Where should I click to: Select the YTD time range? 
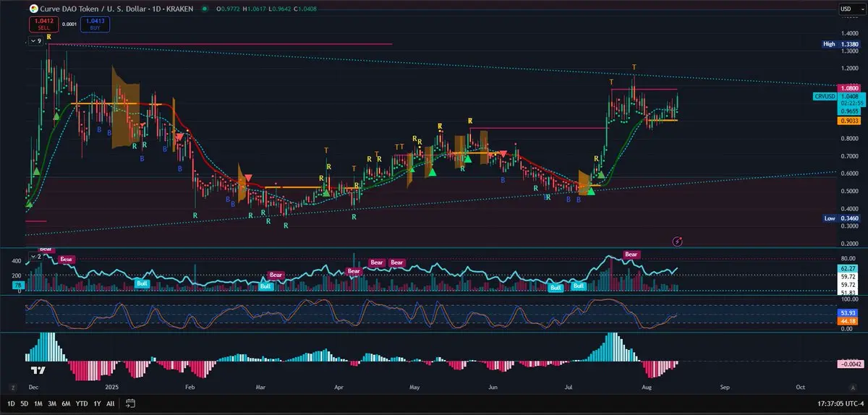[x=81, y=404]
